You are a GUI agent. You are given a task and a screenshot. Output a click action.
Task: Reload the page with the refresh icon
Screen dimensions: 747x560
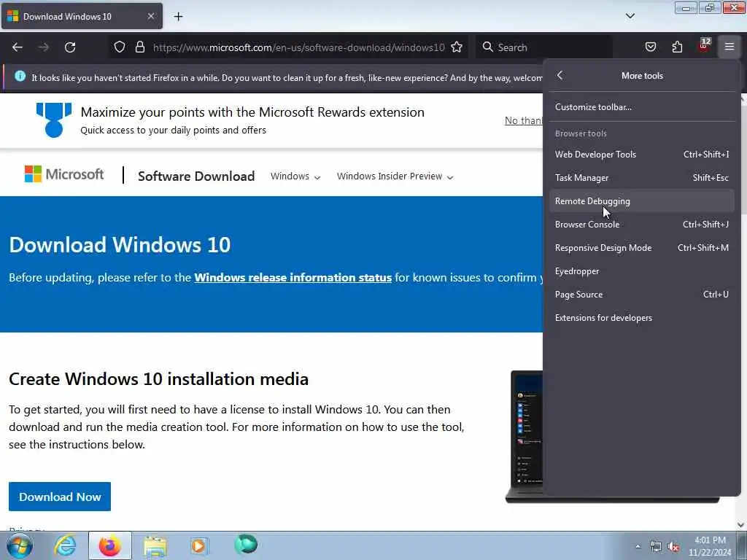click(x=70, y=47)
